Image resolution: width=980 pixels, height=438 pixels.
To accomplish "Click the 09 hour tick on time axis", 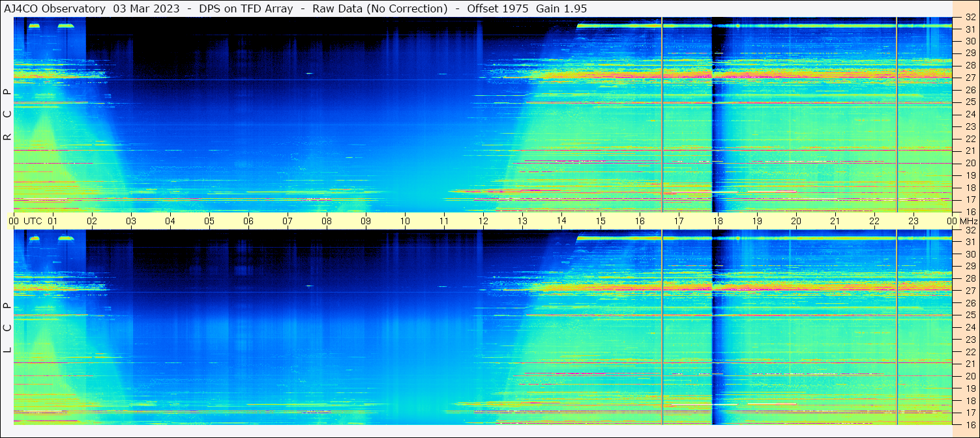I will (x=366, y=221).
